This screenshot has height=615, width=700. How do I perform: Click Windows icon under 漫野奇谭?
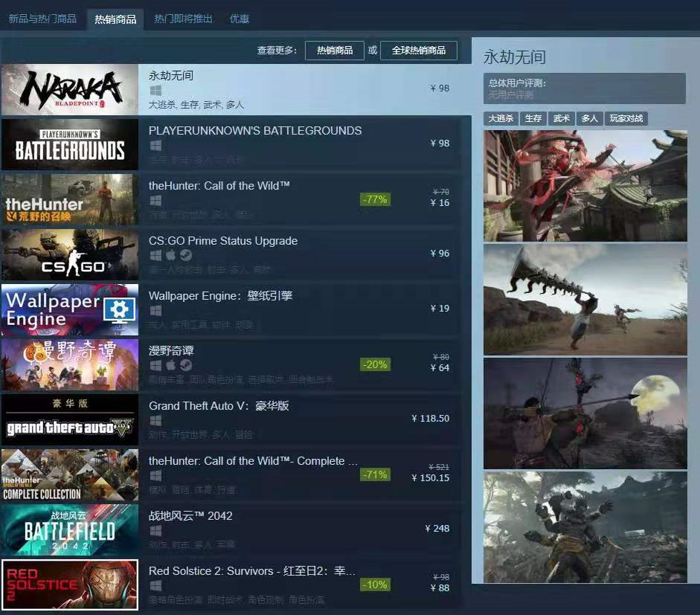(x=155, y=366)
